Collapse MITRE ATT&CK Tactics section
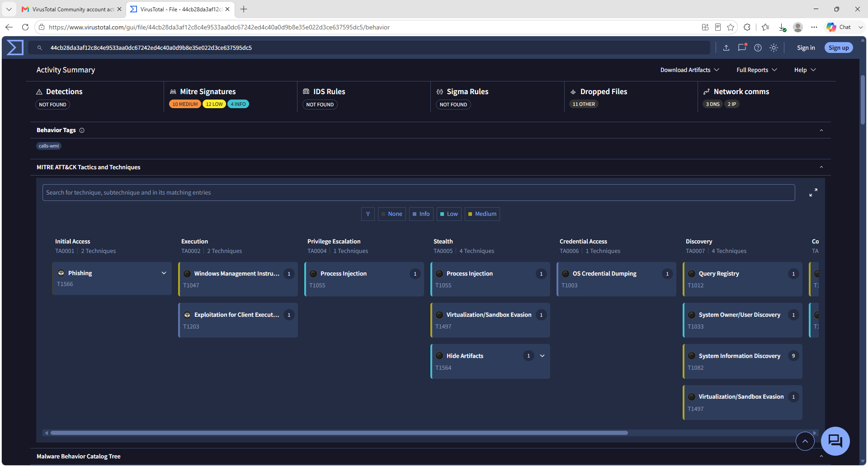Image resolution: width=868 pixels, height=467 pixels. 821,167
